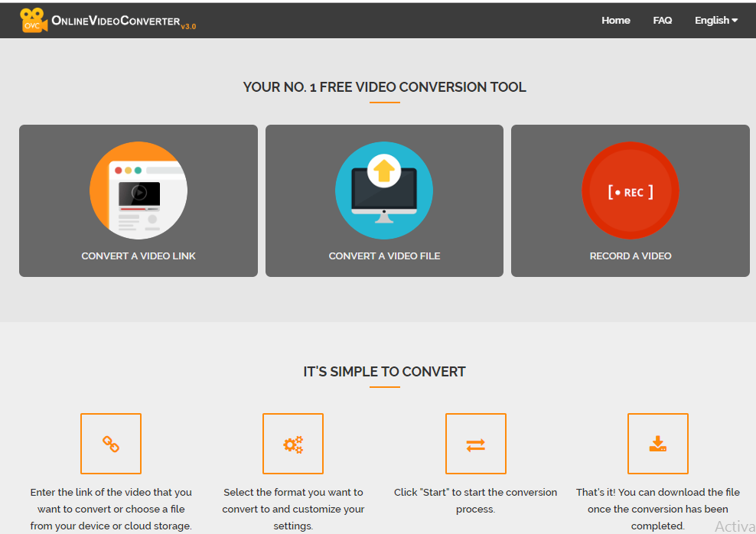Click the orange conversion arrows icon

click(476, 444)
